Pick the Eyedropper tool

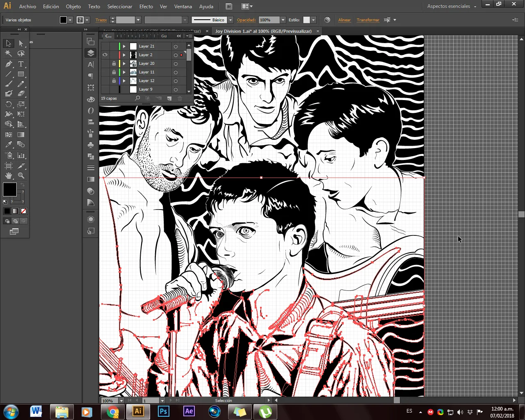(x=9, y=144)
